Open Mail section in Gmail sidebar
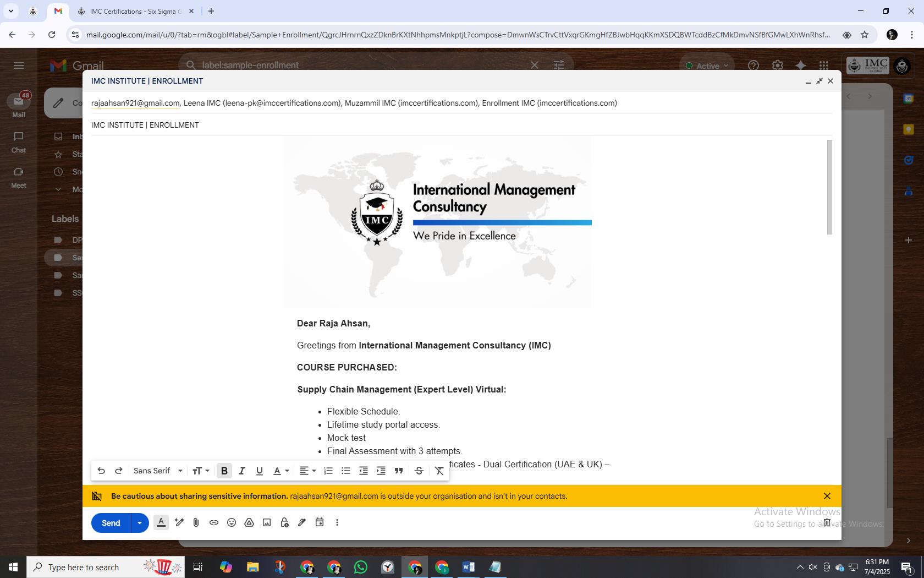This screenshot has width=924, height=578. 19,105
